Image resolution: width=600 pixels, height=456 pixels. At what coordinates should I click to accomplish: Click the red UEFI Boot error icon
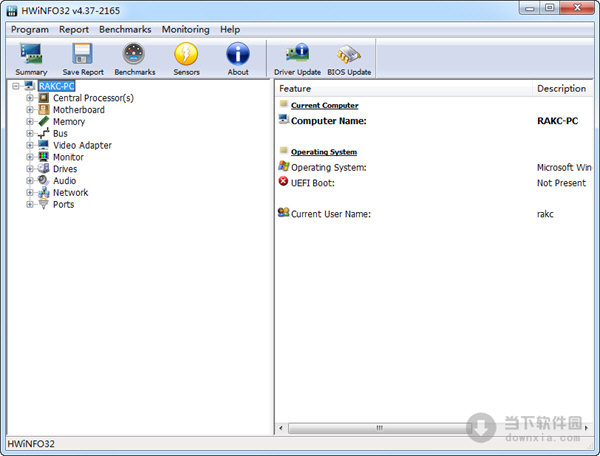point(283,181)
